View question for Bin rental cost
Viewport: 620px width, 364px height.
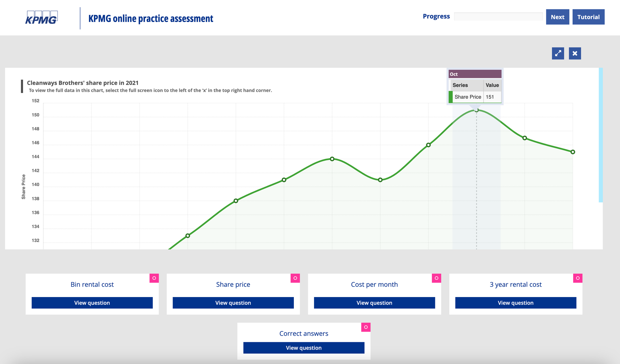point(91,303)
